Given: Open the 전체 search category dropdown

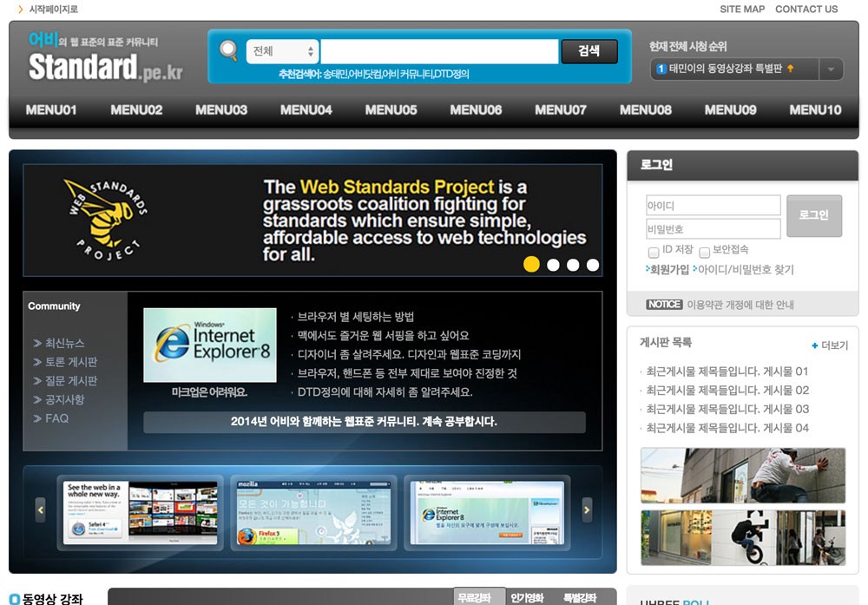Looking at the screenshot, I should (282, 51).
